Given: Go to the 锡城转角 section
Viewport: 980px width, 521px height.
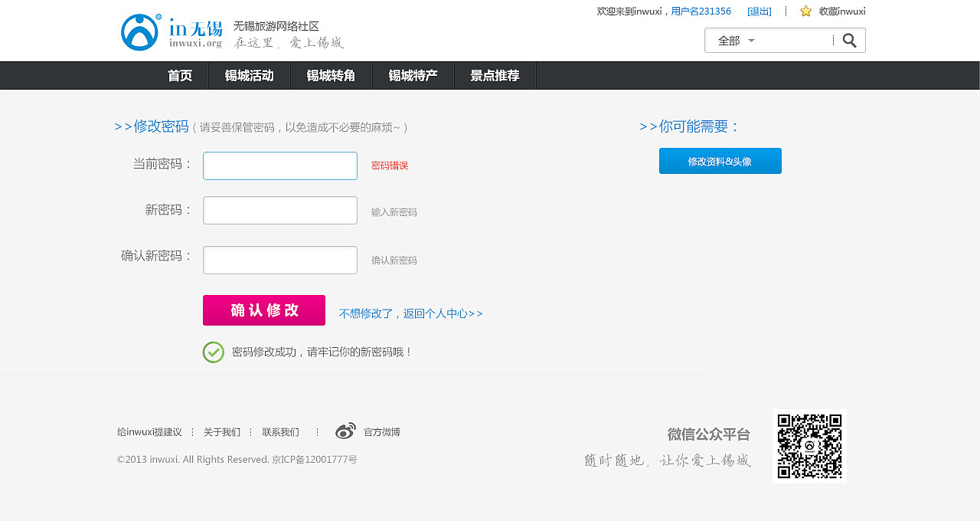Looking at the screenshot, I should [331, 75].
